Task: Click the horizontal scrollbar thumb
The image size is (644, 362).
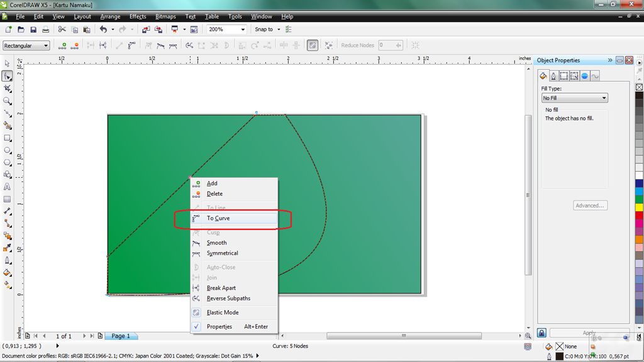Action: coord(404,336)
